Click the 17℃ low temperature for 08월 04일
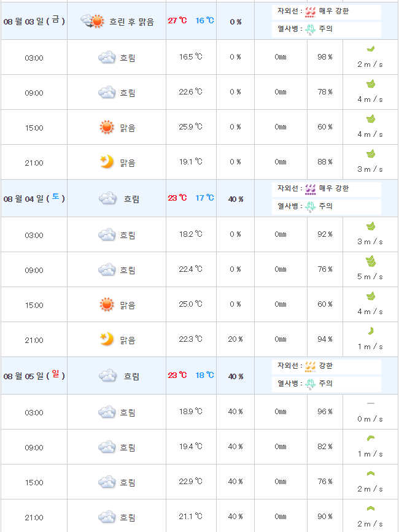399x532 pixels. coord(204,198)
